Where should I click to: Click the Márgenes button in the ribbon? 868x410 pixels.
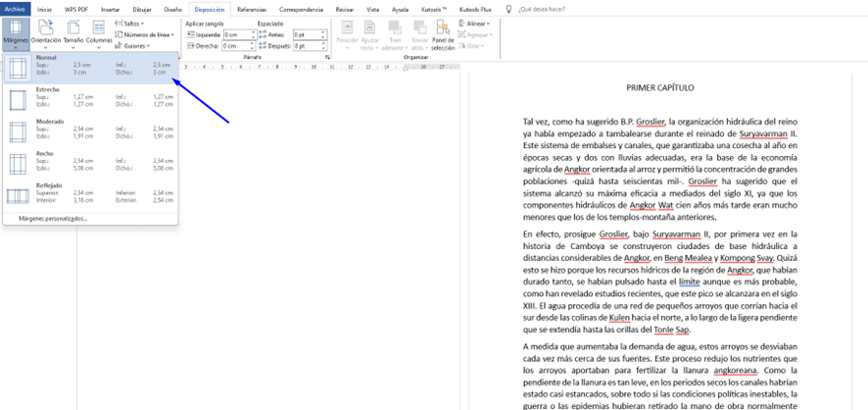(14, 31)
